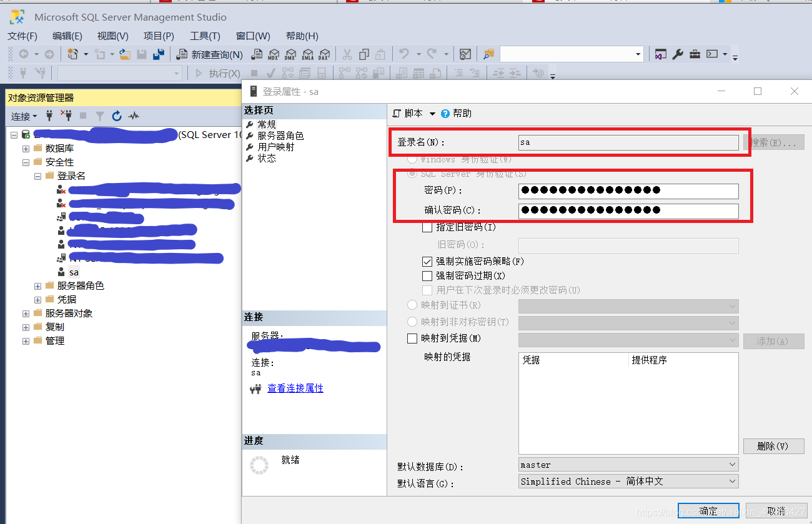Image resolution: width=812 pixels, height=524 pixels.
Task: Click the Filter funnel icon in Object Explorer
Action: (99, 116)
